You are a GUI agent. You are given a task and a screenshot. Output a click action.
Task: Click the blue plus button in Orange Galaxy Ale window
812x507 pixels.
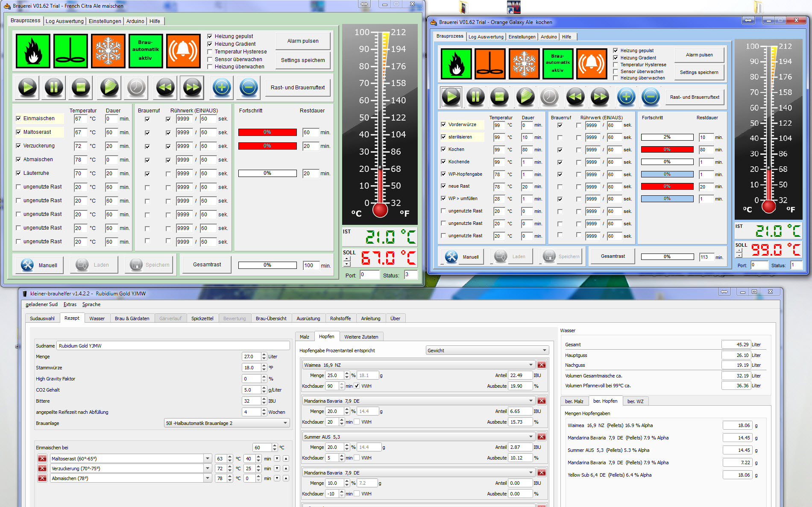(x=626, y=97)
